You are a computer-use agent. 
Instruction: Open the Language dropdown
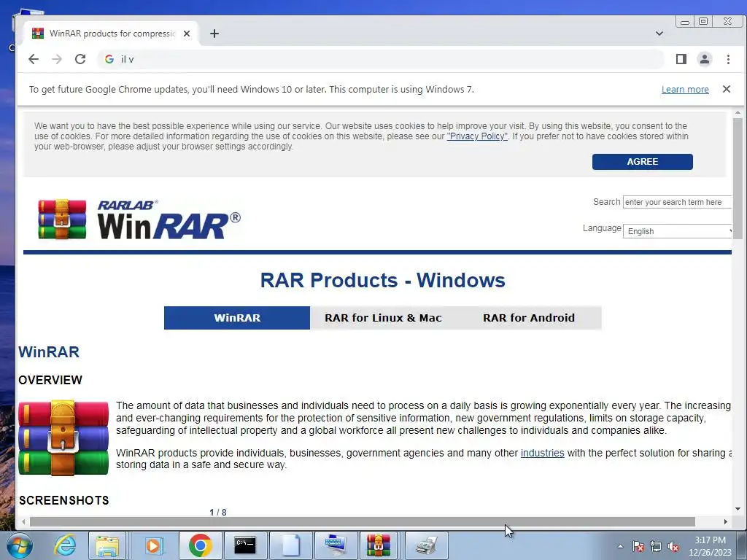(x=677, y=231)
